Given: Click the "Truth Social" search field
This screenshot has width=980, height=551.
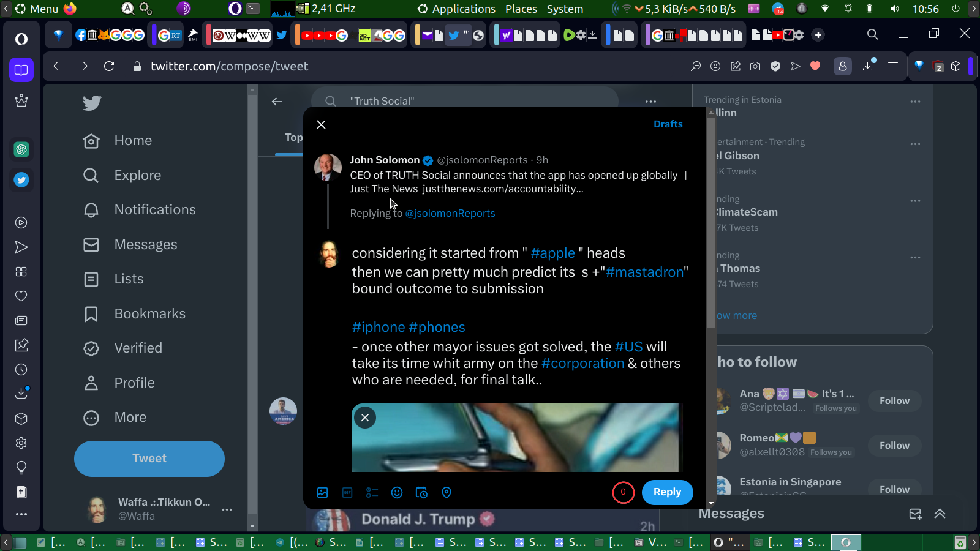Looking at the screenshot, I should click(x=465, y=100).
